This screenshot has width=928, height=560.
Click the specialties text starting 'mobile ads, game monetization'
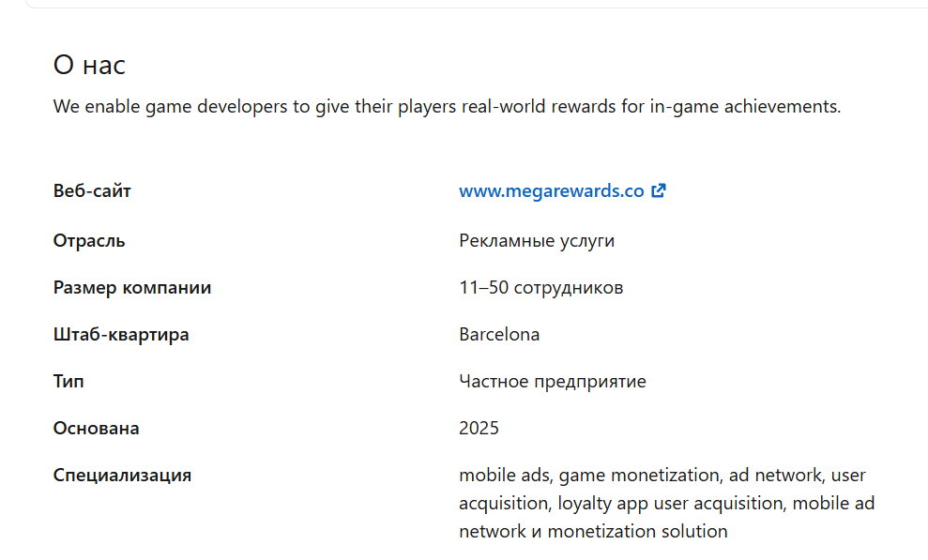[x=666, y=503]
